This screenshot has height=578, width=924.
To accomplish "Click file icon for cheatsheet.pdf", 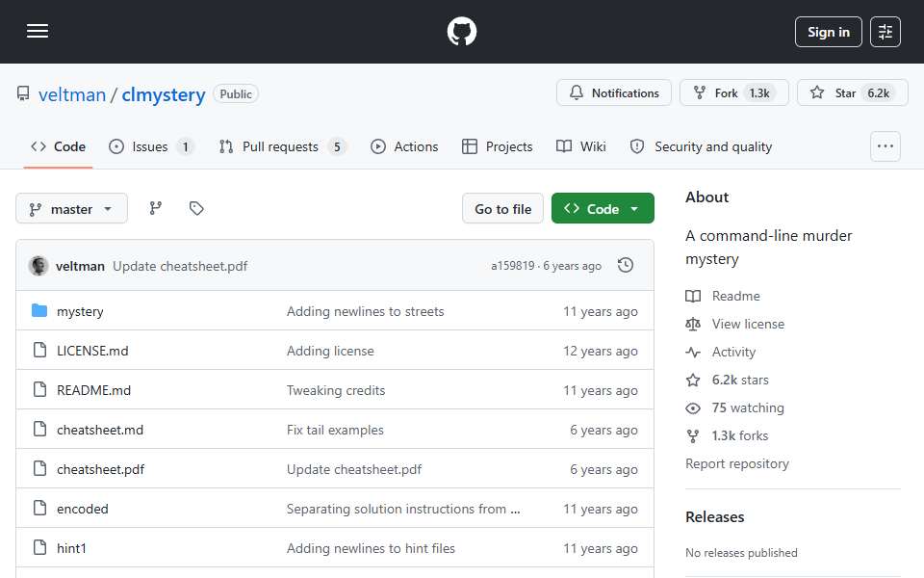I will point(39,468).
